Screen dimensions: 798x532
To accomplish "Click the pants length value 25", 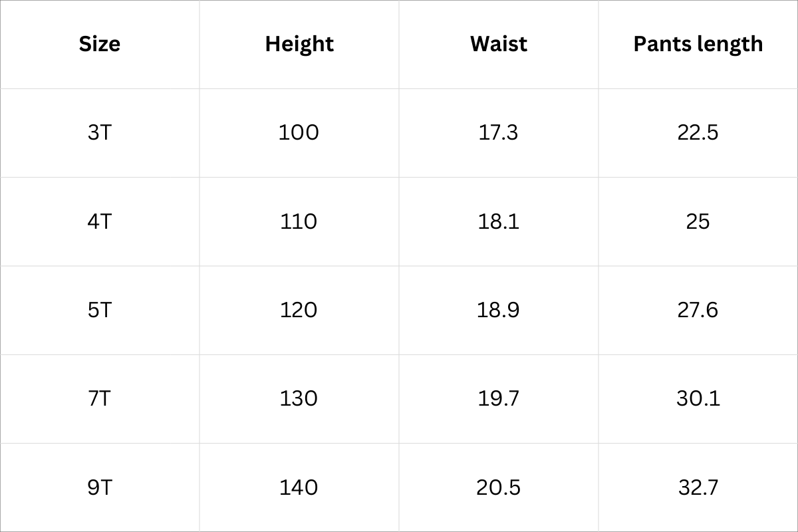I will click(698, 221).
